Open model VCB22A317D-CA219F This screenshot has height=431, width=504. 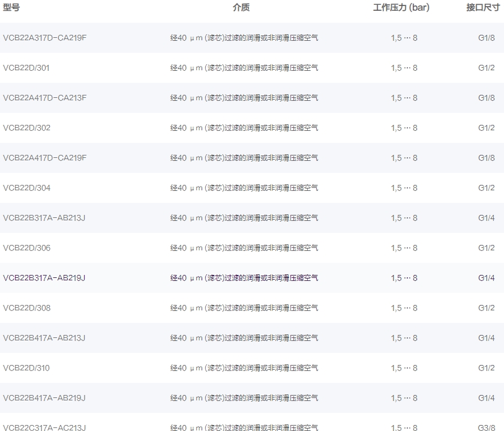tap(44, 38)
